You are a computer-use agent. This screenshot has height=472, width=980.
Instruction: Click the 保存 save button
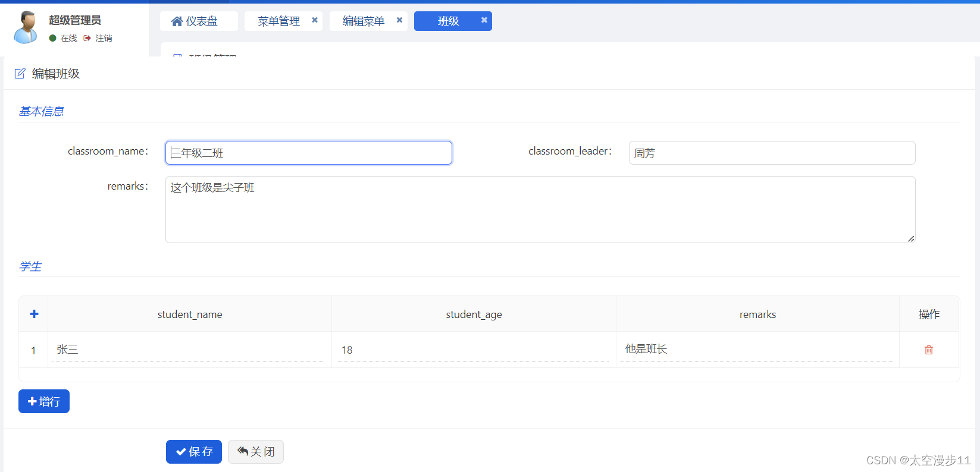(x=194, y=452)
